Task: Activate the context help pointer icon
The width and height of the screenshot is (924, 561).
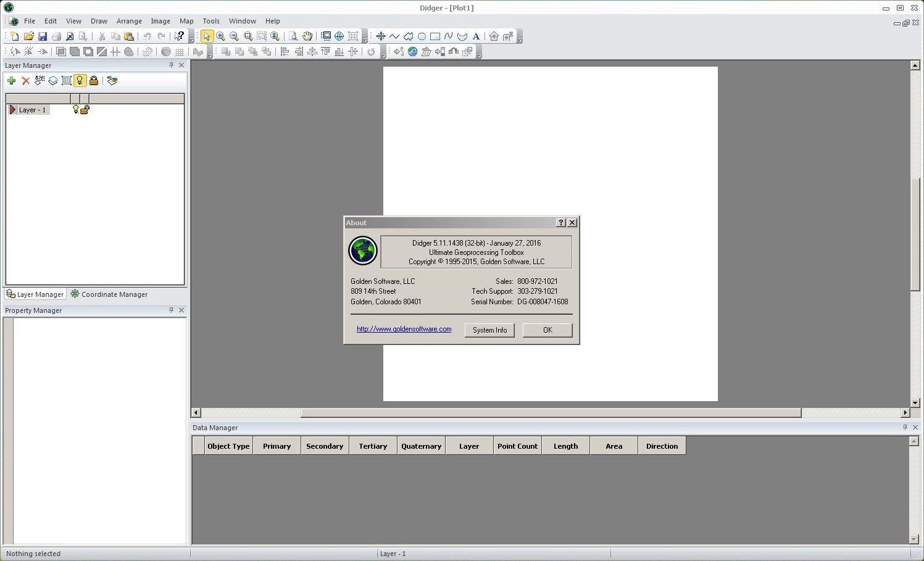Action: point(179,36)
